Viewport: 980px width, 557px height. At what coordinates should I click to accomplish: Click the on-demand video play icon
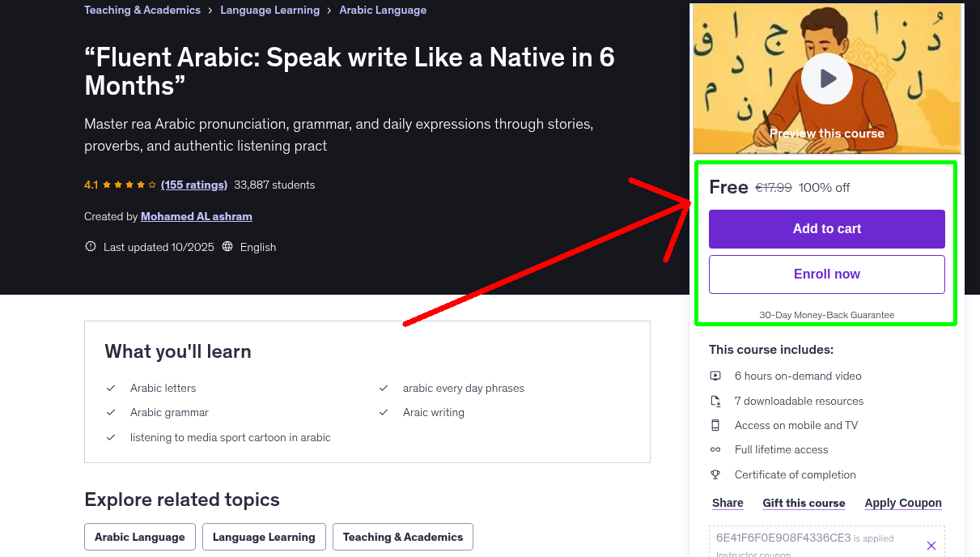[x=715, y=376]
